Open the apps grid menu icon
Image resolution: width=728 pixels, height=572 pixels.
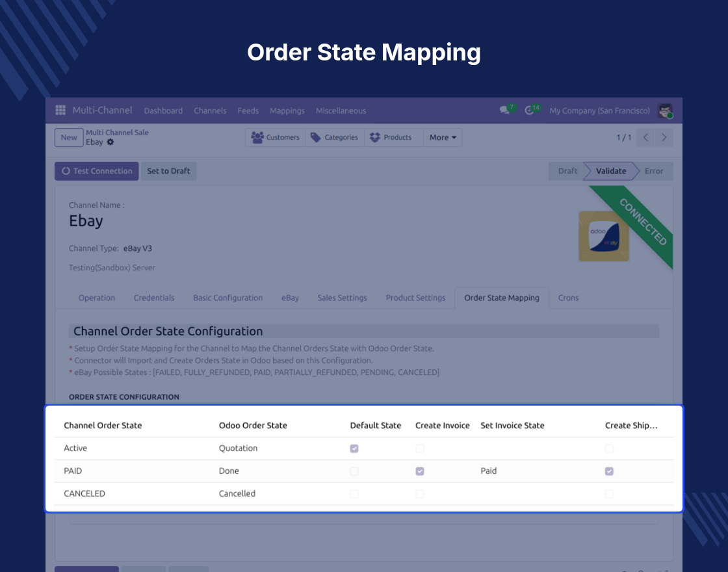pyautogui.click(x=60, y=110)
